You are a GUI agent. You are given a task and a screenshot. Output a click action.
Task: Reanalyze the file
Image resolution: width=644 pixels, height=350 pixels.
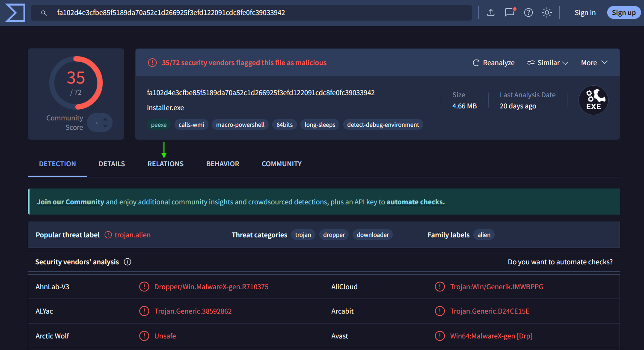(x=494, y=63)
